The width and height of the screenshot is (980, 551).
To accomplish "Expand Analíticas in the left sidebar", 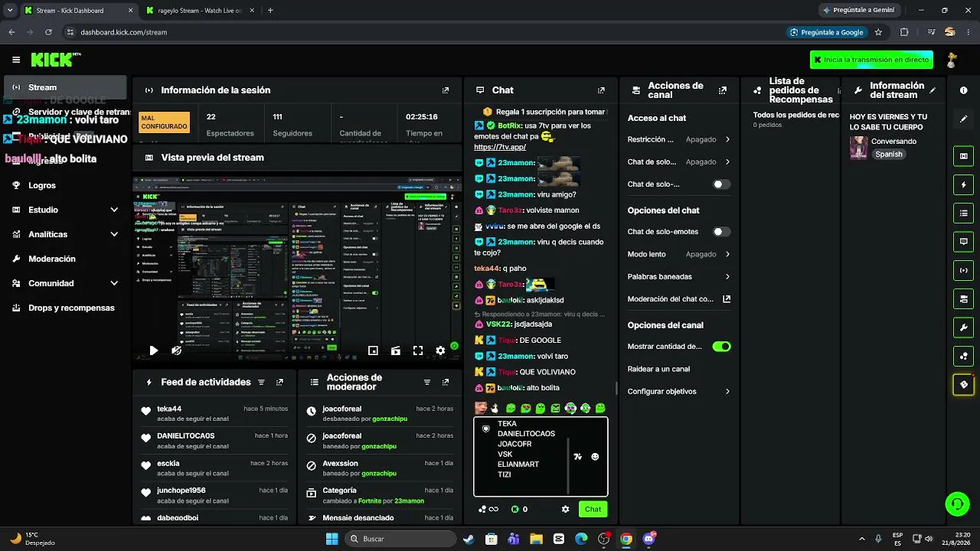I will click(65, 234).
